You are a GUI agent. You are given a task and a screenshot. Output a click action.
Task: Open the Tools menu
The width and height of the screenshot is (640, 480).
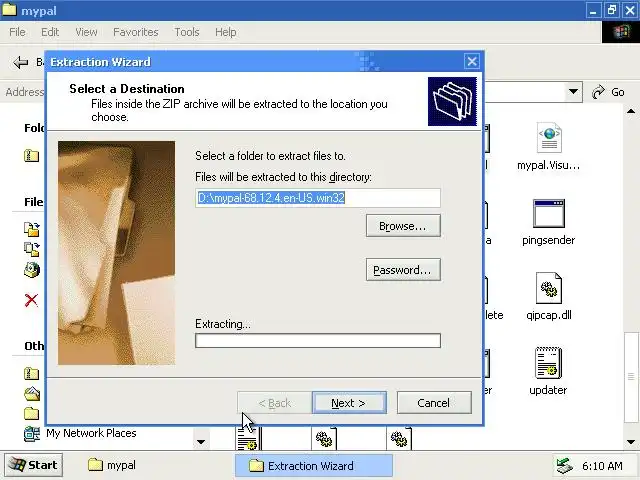coord(187,32)
